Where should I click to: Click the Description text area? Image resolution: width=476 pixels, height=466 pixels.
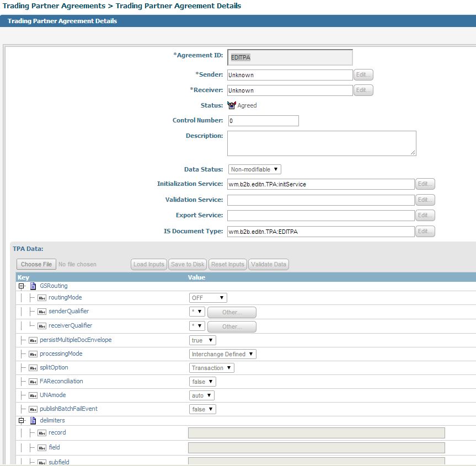[x=322, y=143]
